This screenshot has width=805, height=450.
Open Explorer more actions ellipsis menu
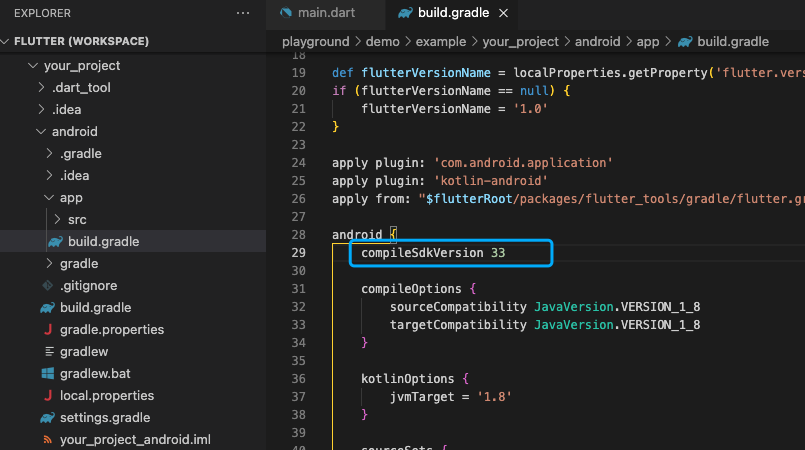(242, 13)
